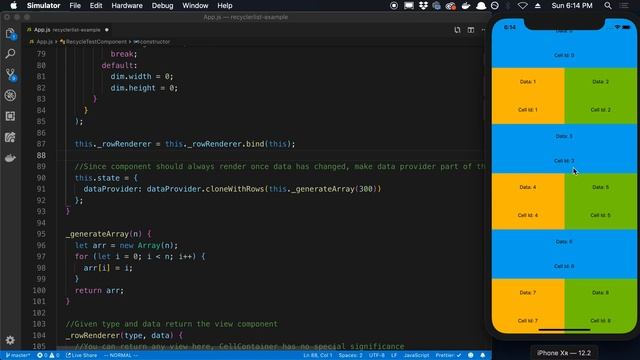Click the UTF-8 encoding selector
640x360 pixels.
[x=377, y=356]
